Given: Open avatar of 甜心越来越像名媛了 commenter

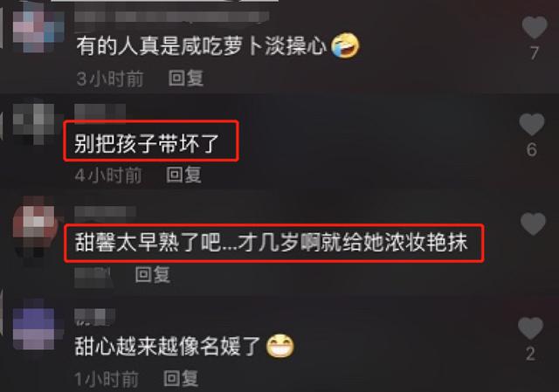Looking at the screenshot, I should click(x=34, y=328).
